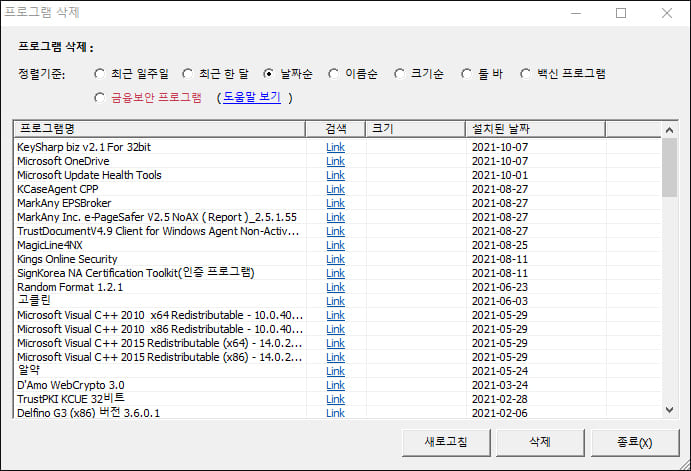Open the Link for KeySharp biz v2.1

335,147
